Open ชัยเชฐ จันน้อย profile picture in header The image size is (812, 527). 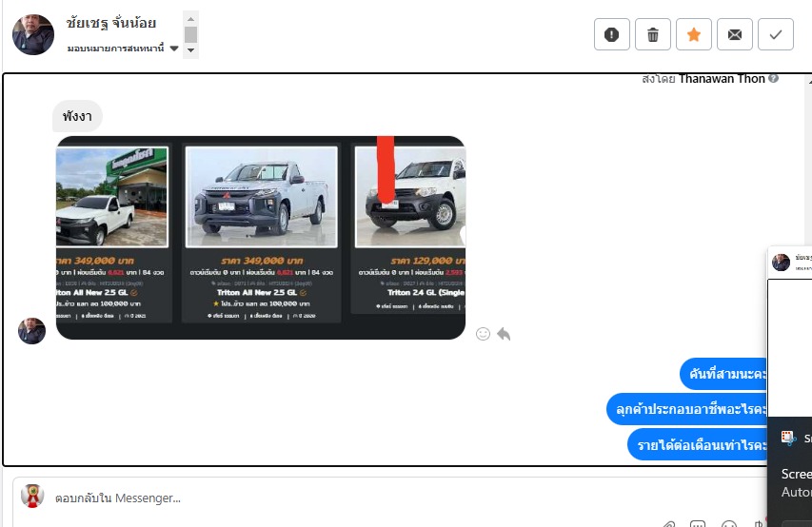click(x=33, y=34)
